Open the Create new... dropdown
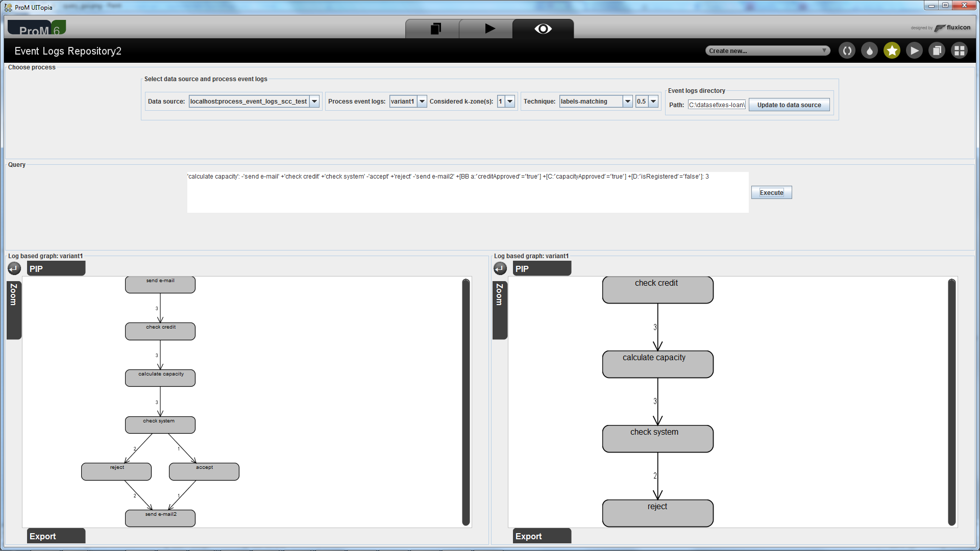Viewport: 980px width, 551px height. point(768,51)
